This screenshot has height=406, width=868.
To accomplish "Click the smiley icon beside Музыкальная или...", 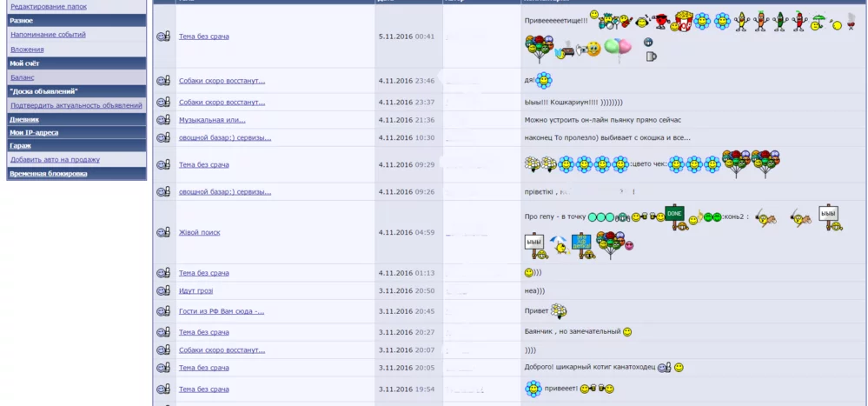I will click(x=163, y=120).
